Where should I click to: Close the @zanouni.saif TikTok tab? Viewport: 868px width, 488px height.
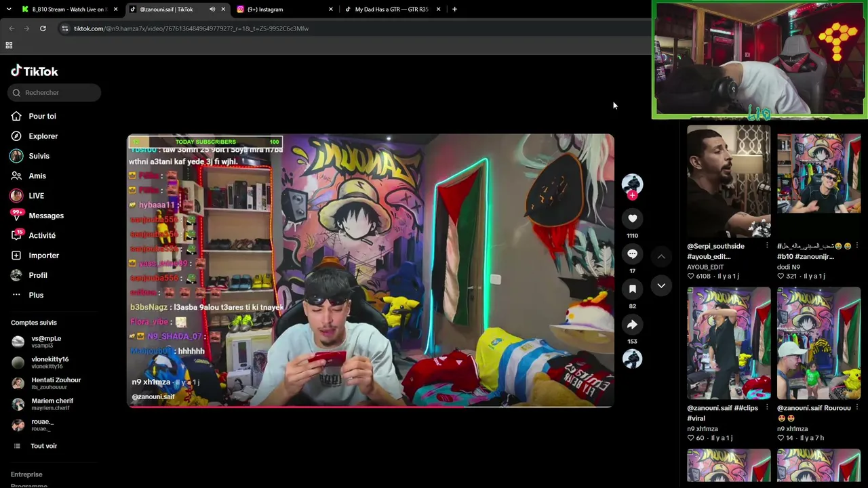[x=223, y=9]
